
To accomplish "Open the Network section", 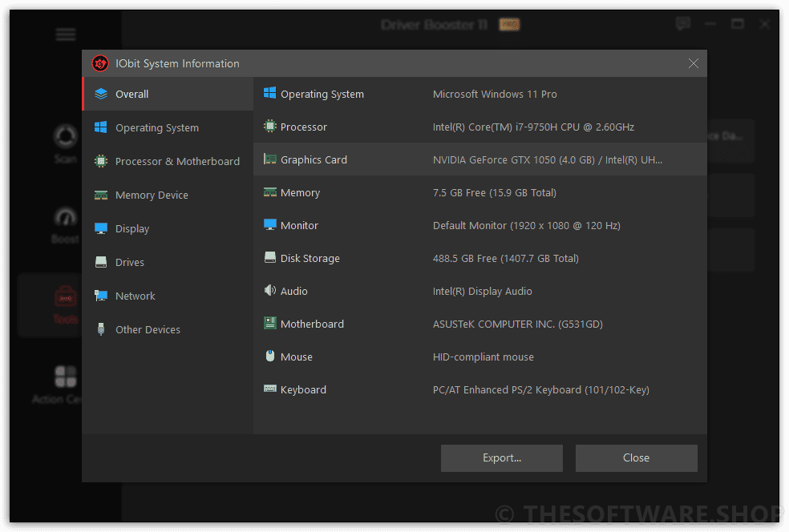I will tap(168, 296).
